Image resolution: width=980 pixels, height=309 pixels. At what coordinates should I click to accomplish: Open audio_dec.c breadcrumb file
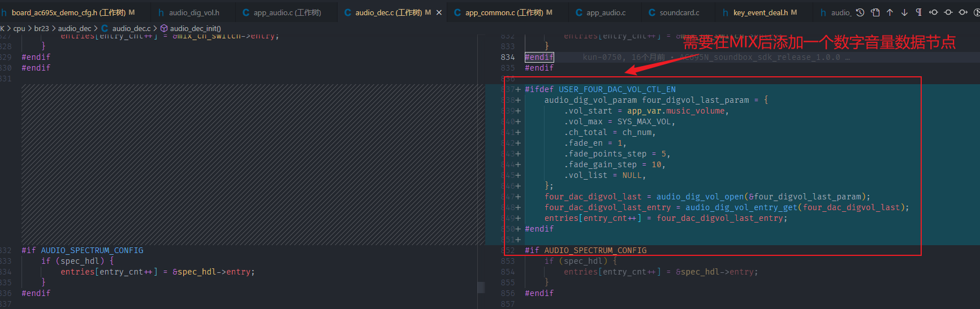click(x=131, y=28)
